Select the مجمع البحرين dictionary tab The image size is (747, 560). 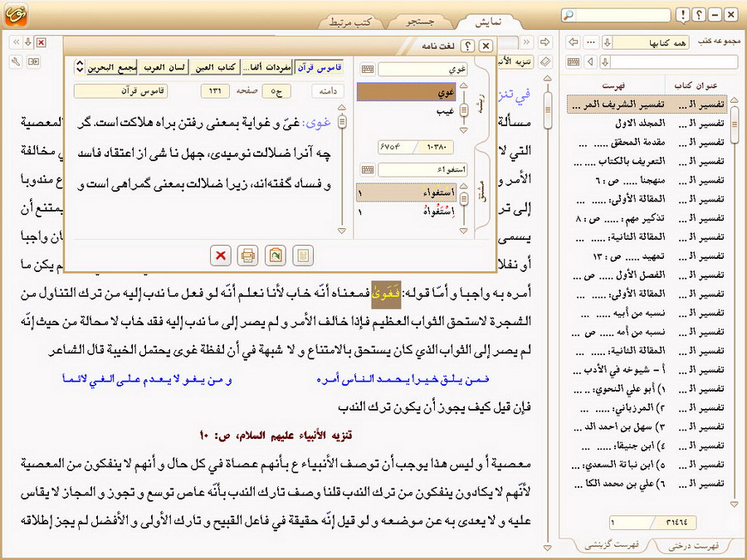click(111, 68)
